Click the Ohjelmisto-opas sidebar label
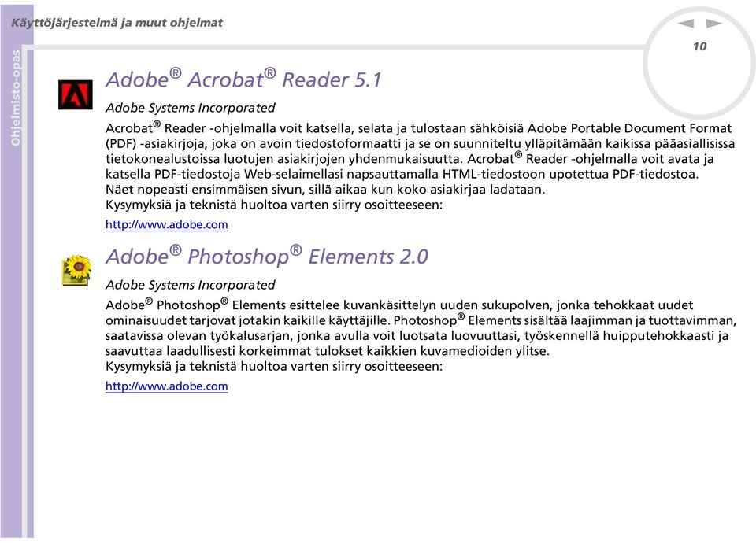The height and width of the screenshot is (543, 756). pos(16,98)
